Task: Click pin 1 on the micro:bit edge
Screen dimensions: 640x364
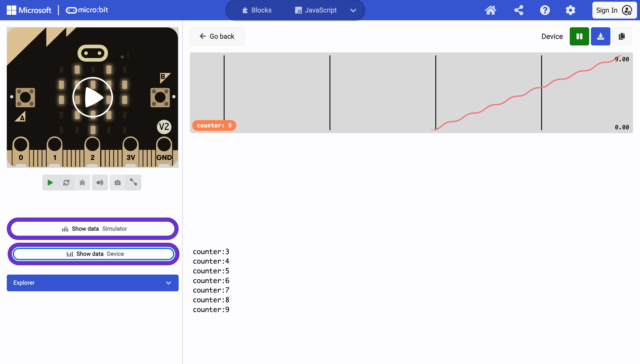Action: 55,151
